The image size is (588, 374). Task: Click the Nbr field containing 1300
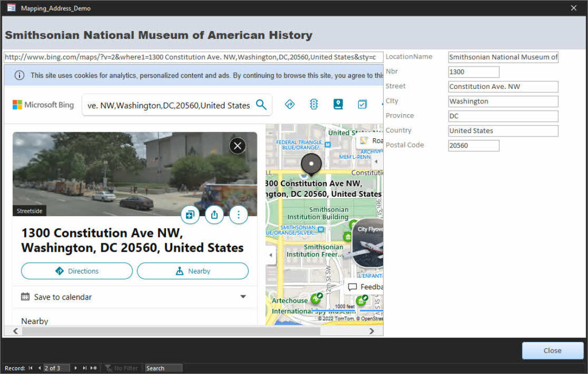coord(474,72)
